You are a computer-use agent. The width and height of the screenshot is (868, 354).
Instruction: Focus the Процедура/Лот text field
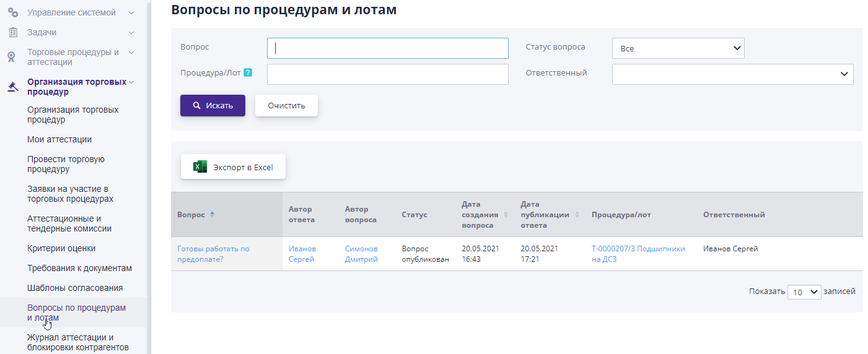tap(387, 74)
